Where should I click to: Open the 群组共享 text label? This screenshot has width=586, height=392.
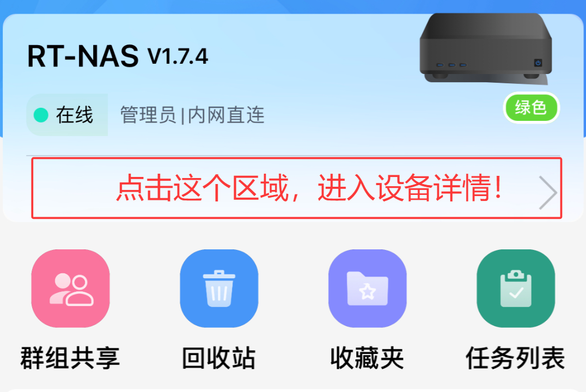tap(70, 358)
